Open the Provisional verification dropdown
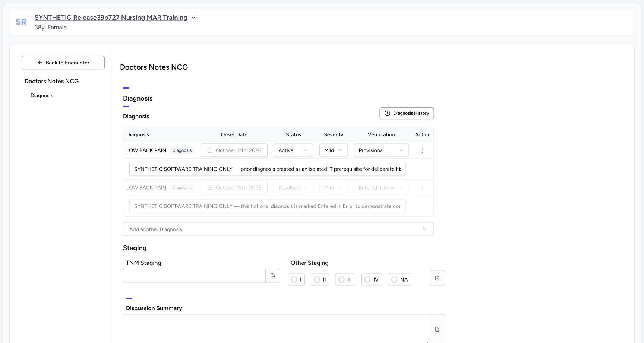Image resolution: width=644 pixels, height=343 pixels. (x=381, y=150)
